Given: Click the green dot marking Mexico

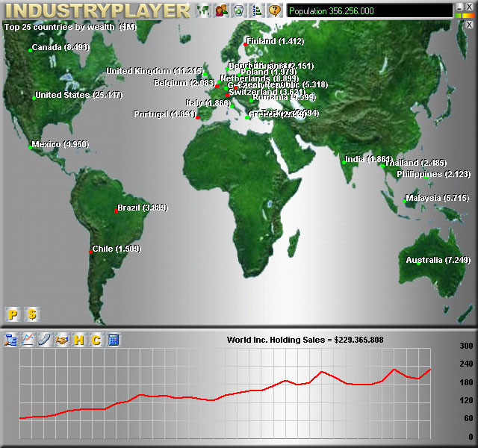Looking at the screenshot, I should point(30,147).
